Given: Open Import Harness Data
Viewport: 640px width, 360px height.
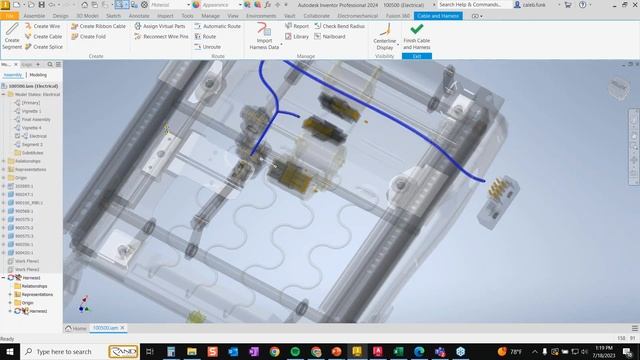Looking at the screenshot, I should coord(264,36).
